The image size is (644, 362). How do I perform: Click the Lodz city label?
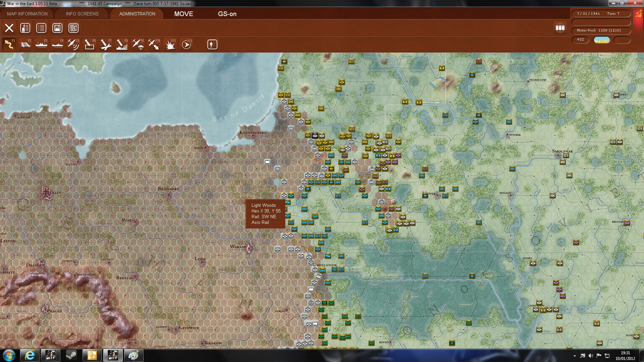pos(200,259)
